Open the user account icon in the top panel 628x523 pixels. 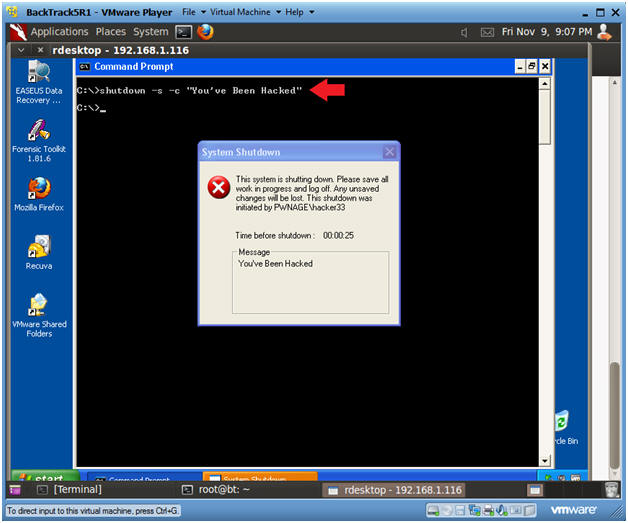click(604, 32)
